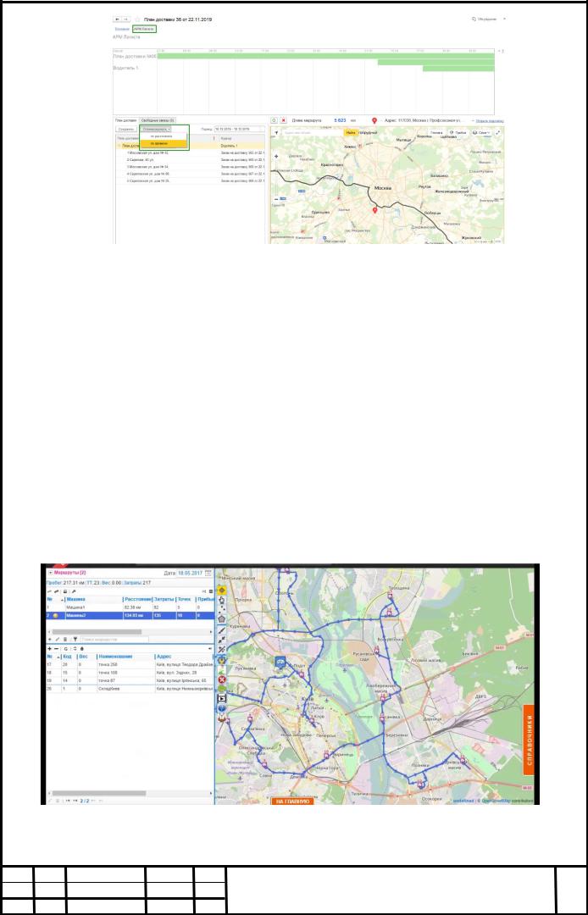The image size is (588, 915).
Task: Select the polygon area tool on map toolbar
Action: 222,619
